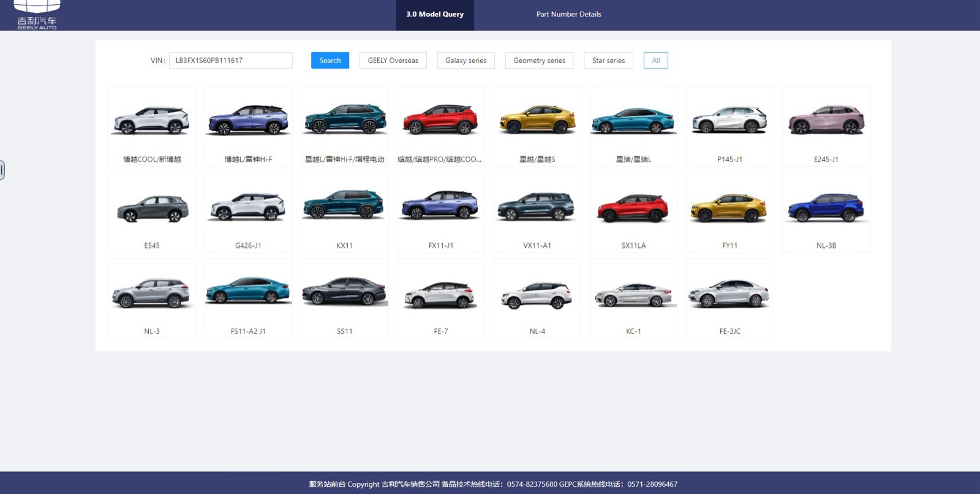The height and width of the screenshot is (494, 980).
Task: Open the 星越L/雷神Hi·F/增程电动 car thumbnail
Action: click(x=345, y=127)
